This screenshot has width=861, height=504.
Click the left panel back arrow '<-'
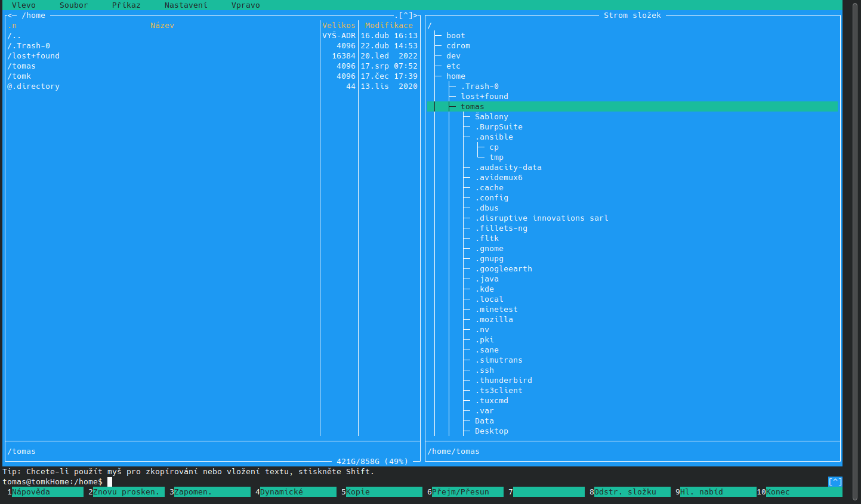coord(12,16)
